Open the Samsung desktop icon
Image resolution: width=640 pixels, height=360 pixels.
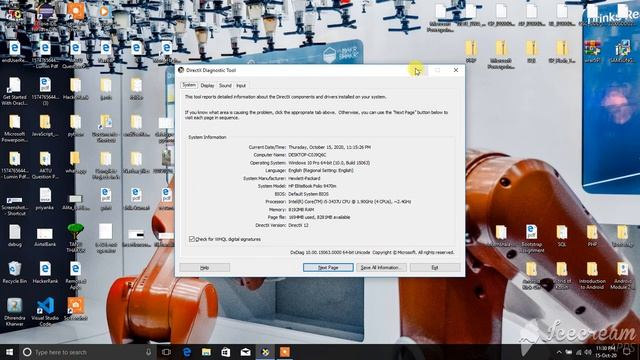click(622, 51)
